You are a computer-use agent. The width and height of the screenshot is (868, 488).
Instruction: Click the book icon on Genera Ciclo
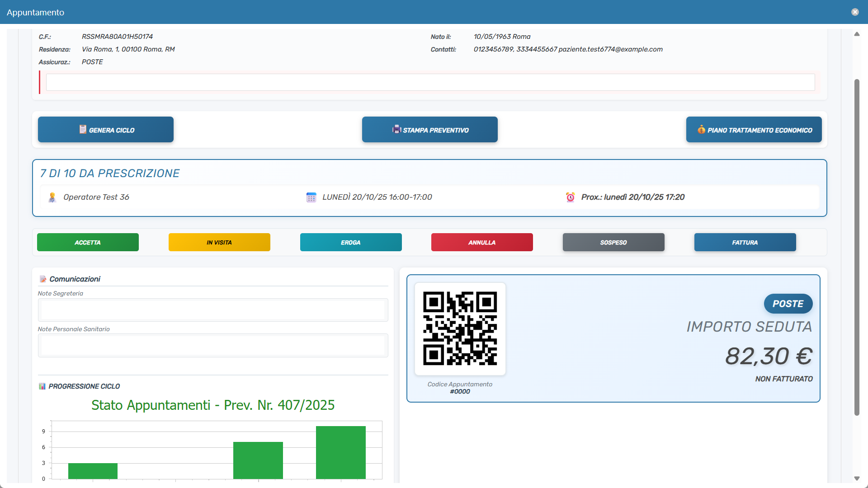click(83, 129)
